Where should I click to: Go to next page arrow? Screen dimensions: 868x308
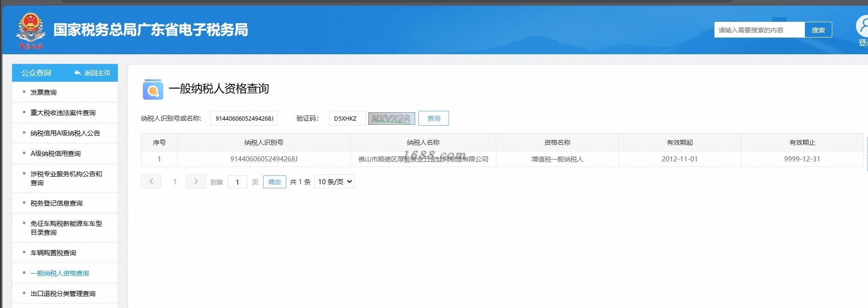tap(196, 181)
